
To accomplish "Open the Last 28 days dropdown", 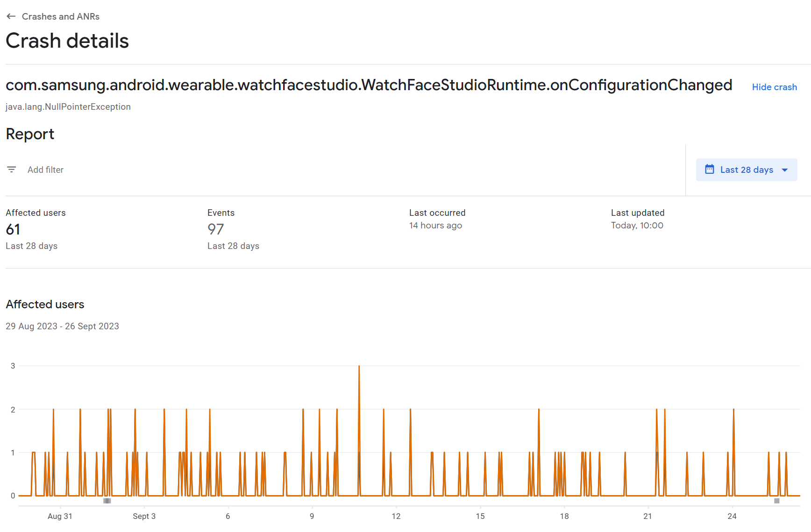I will pyautogui.click(x=746, y=170).
